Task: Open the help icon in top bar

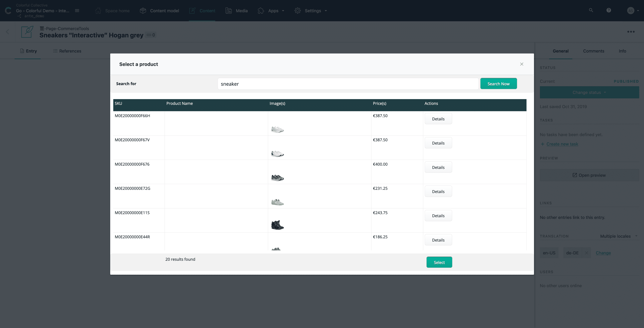Action: click(609, 10)
